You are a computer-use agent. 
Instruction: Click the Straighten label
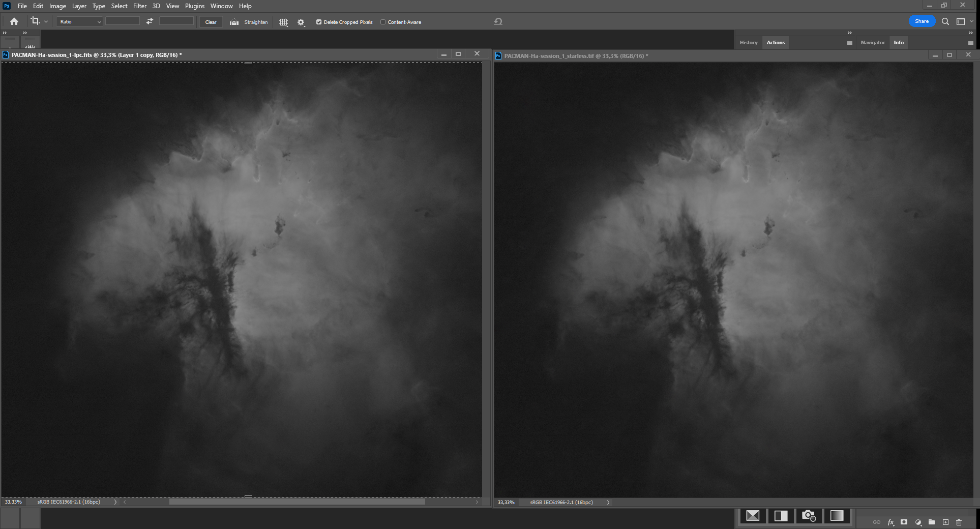(x=256, y=22)
